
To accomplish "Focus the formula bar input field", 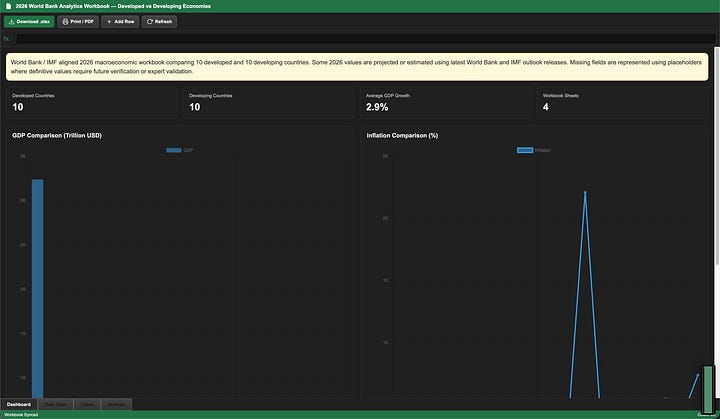I will 366,39.
